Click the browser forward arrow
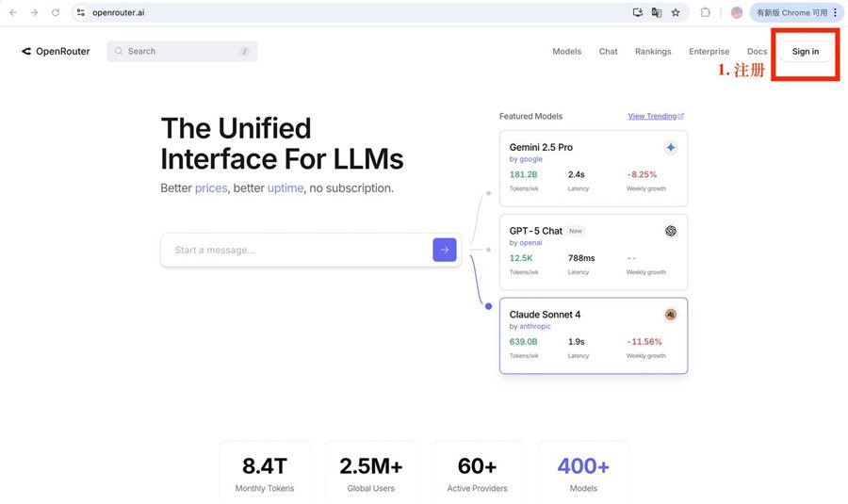Viewport: 848px width, 504px height. (x=34, y=12)
